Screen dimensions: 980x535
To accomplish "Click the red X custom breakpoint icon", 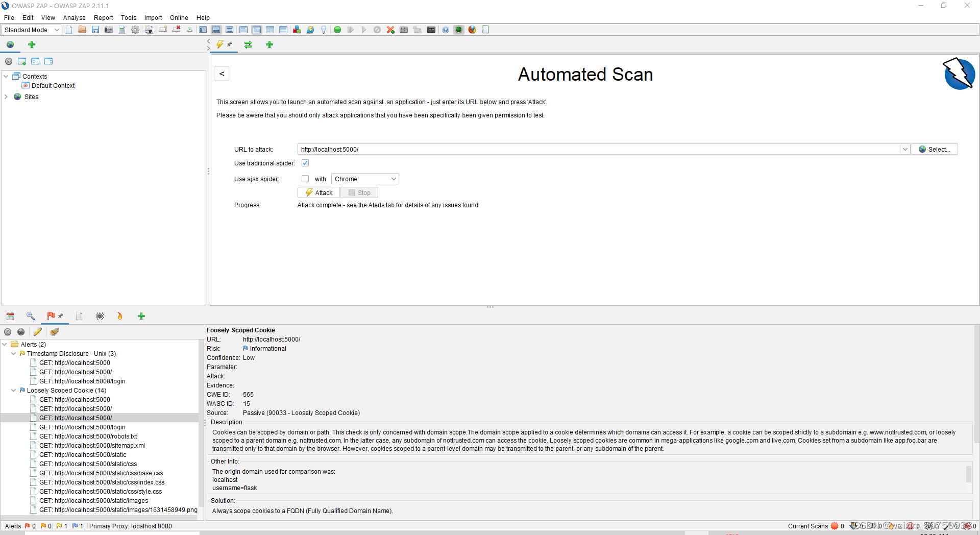I will [390, 30].
